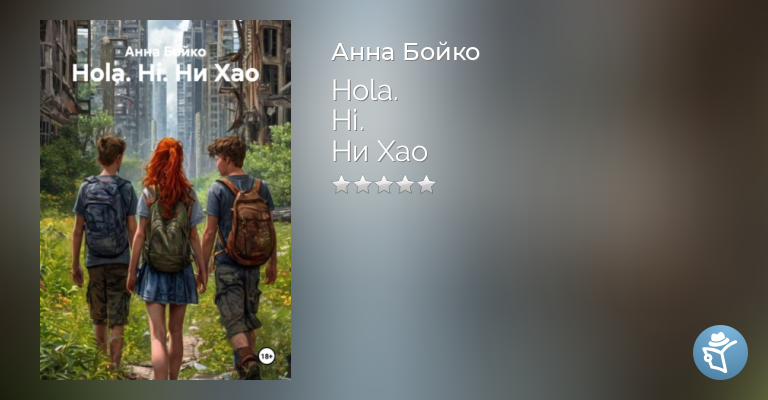This screenshot has height=400, width=768.
Task: Open the book cover thumbnail
Action: point(166,200)
